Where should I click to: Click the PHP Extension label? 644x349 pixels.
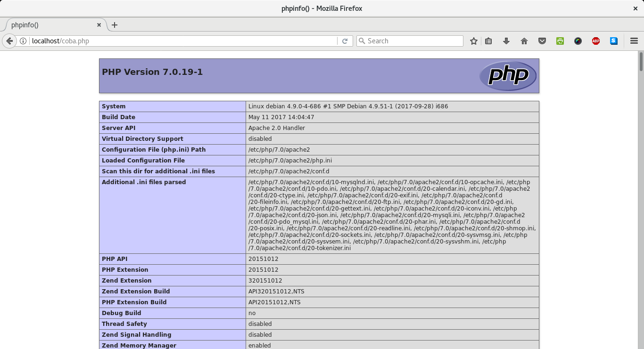tap(125, 270)
